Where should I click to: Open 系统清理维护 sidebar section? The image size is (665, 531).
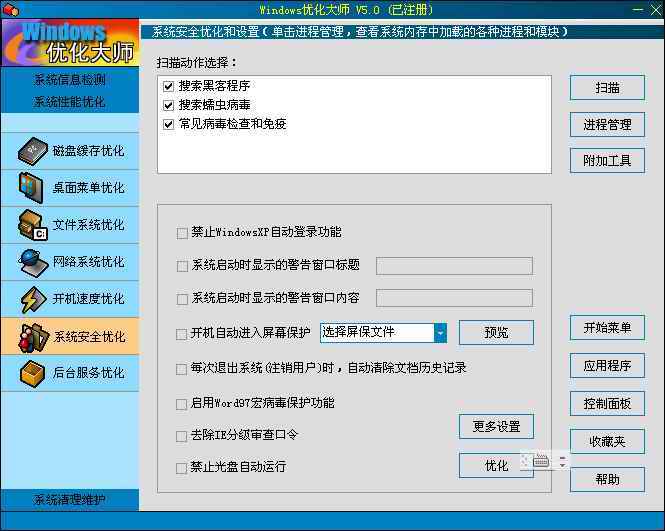[70, 500]
